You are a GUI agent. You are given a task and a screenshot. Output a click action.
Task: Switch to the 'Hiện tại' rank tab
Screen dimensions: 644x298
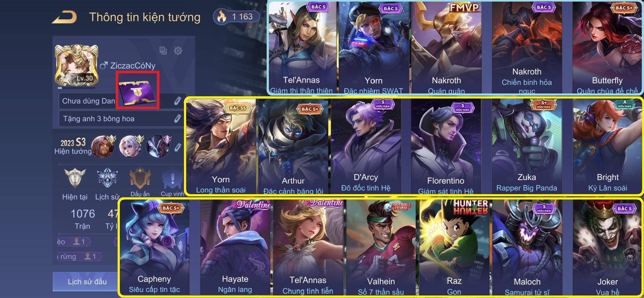tap(75, 184)
